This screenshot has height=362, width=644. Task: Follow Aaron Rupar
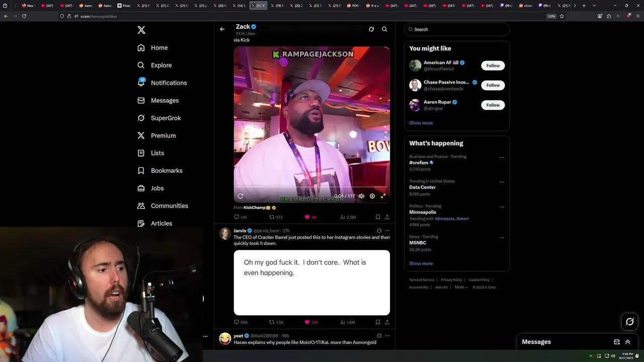point(493,105)
